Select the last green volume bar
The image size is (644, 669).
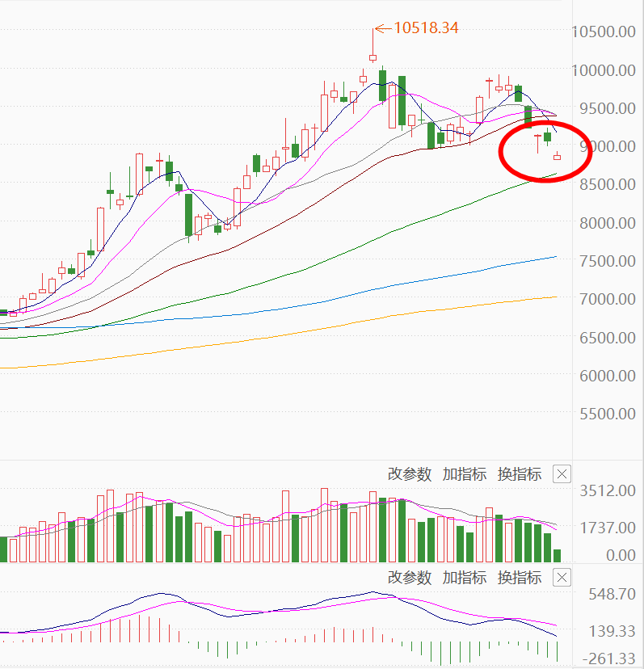tap(557, 556)
